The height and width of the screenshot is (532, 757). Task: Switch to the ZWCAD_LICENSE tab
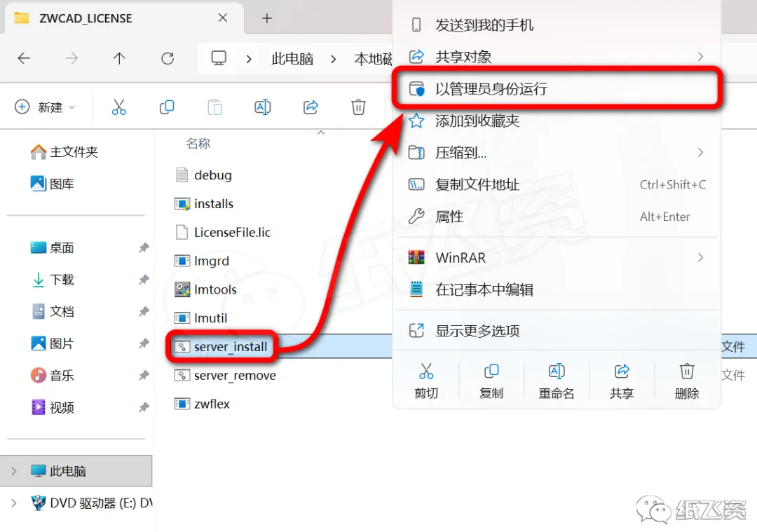[124, 18]
